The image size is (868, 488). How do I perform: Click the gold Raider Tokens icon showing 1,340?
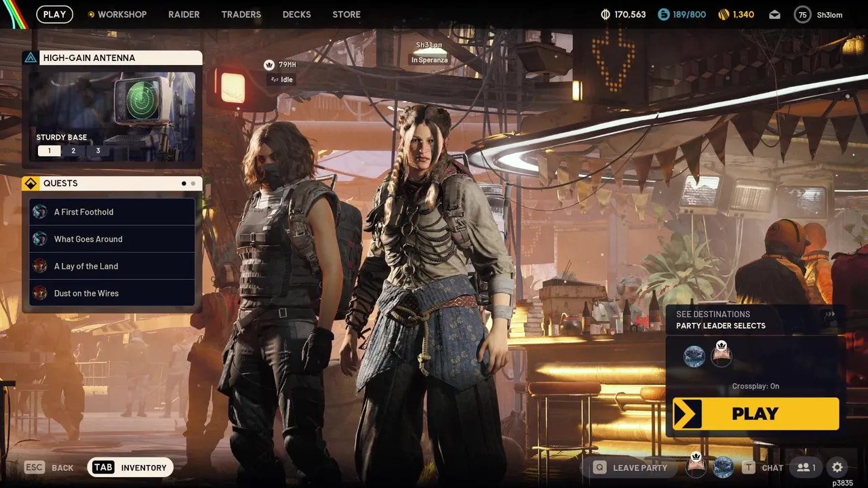(723, 14)
